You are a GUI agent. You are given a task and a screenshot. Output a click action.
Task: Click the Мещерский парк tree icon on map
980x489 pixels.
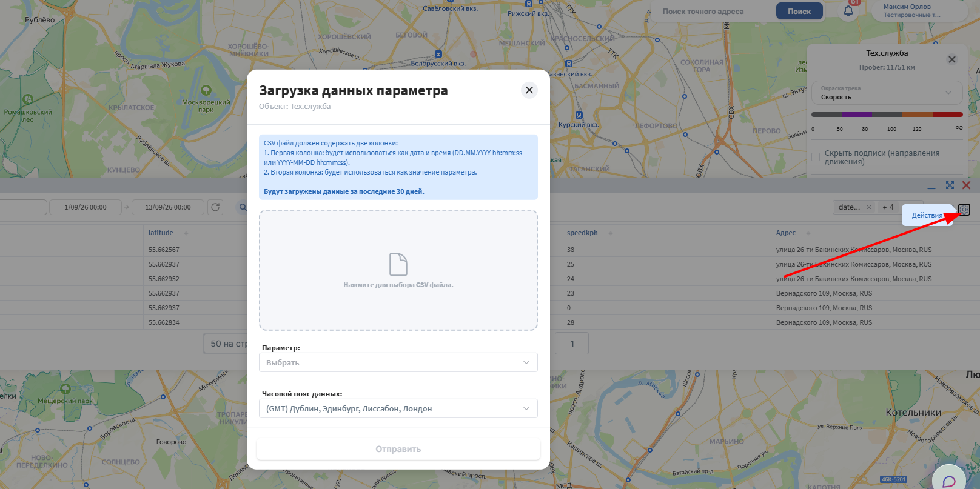coord(65,389)
